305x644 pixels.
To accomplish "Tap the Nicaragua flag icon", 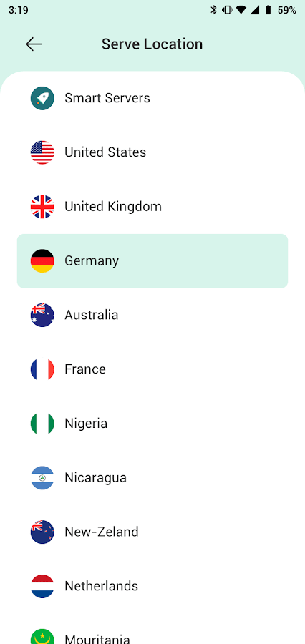I will tap(42, 478).
